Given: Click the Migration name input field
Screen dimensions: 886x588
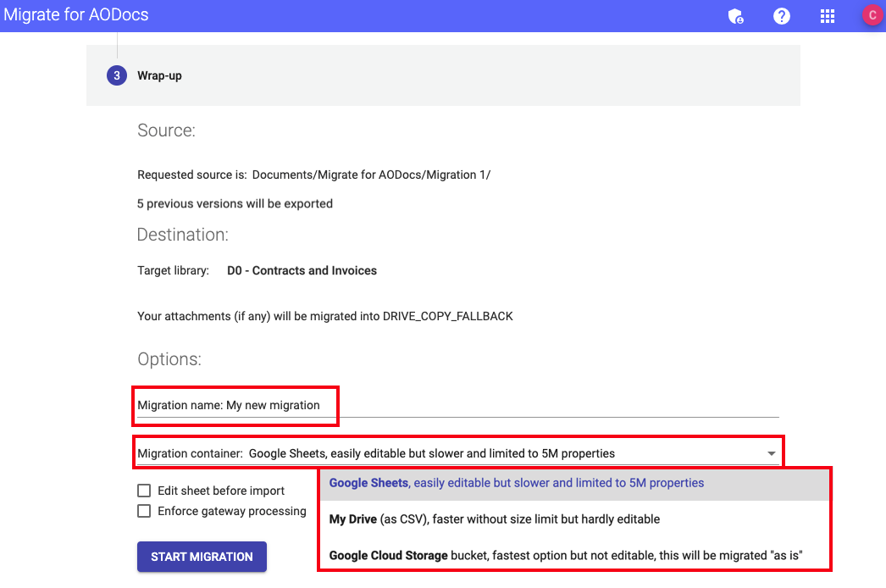Looking at the screenshot, I should pyautogui.click(x=457, y=405).
